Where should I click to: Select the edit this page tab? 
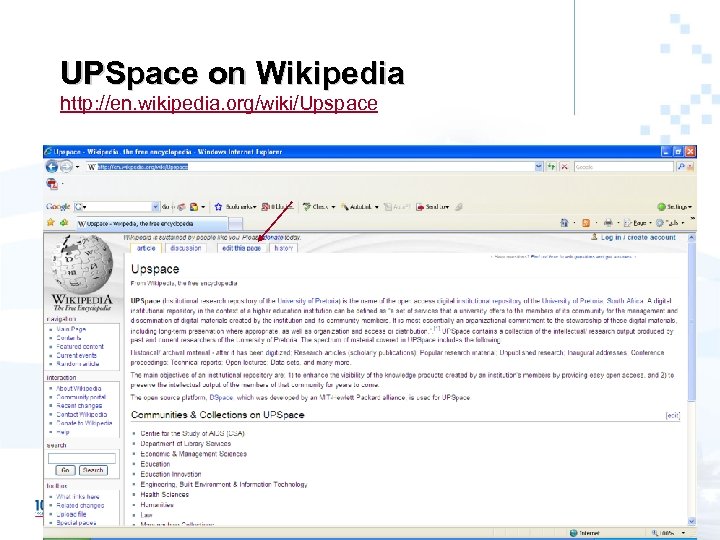click(x=242, y=248)
